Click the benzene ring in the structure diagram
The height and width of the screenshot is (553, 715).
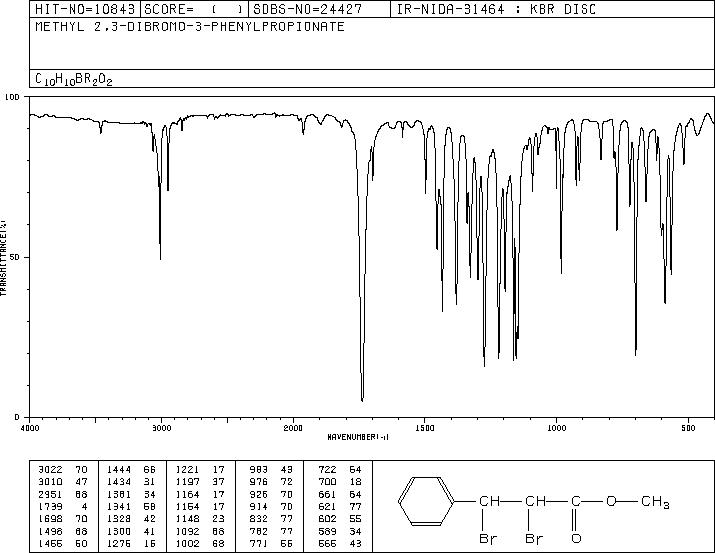click(x=426, y=502)
